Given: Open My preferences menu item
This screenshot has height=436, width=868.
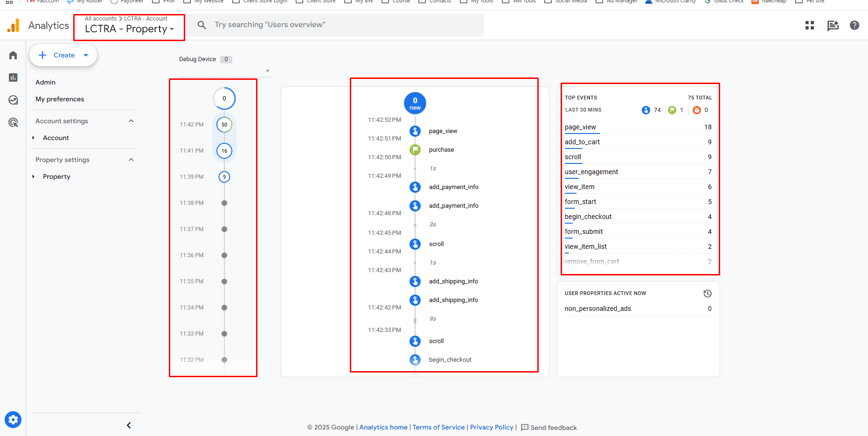Looking at the screenshot, I should (x=60, y=99).
